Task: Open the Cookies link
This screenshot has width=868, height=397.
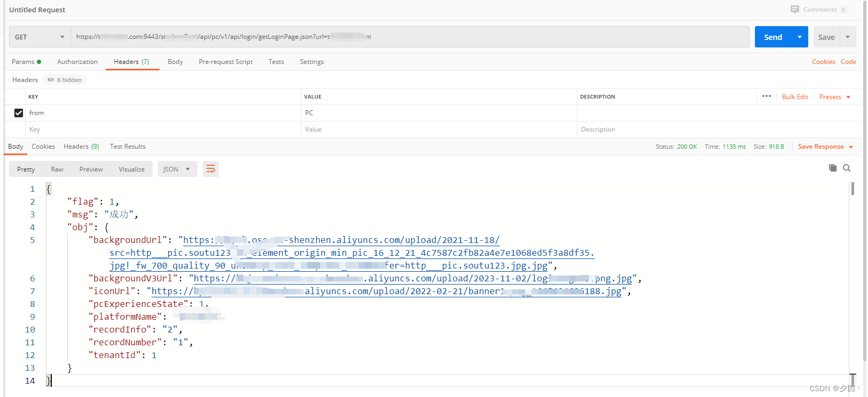Action: [x=823, y=62]
